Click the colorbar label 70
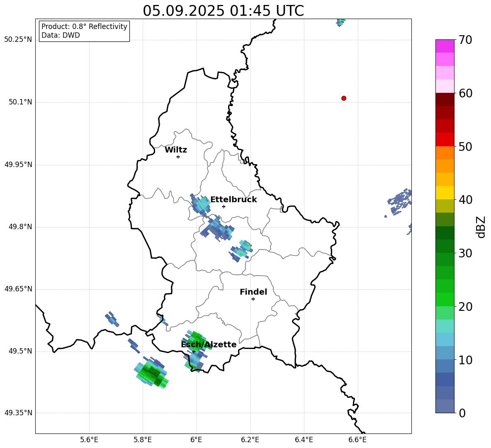Viewport: 491px width, 448px height. pos(466,40)
